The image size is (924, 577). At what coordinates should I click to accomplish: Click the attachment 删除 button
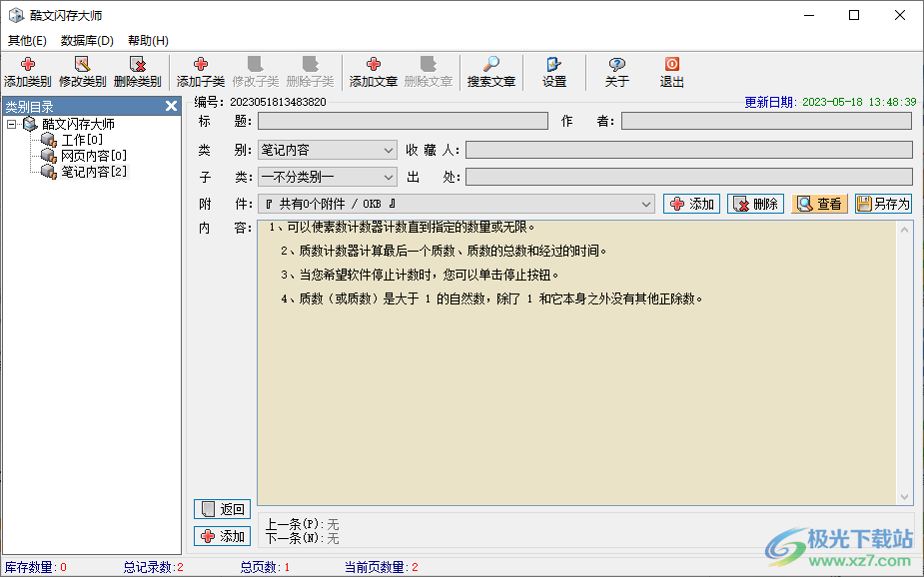[755, 204]
